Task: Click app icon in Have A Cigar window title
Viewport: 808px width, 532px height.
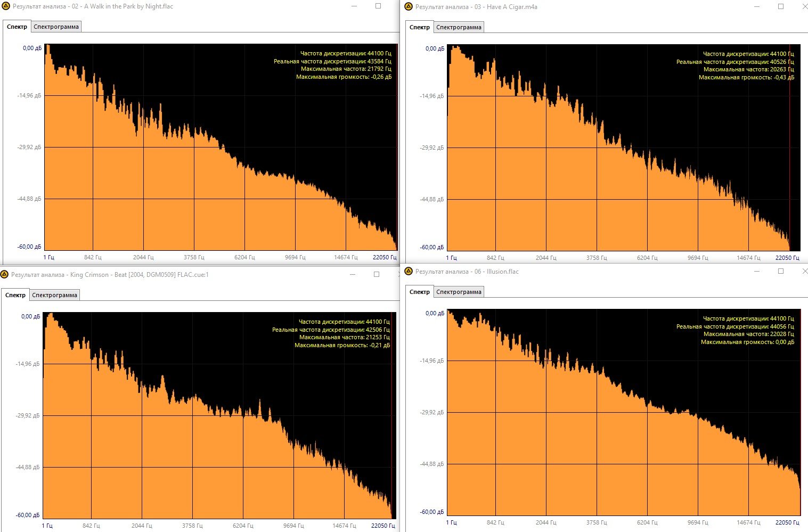Action: tap(409, 6)
